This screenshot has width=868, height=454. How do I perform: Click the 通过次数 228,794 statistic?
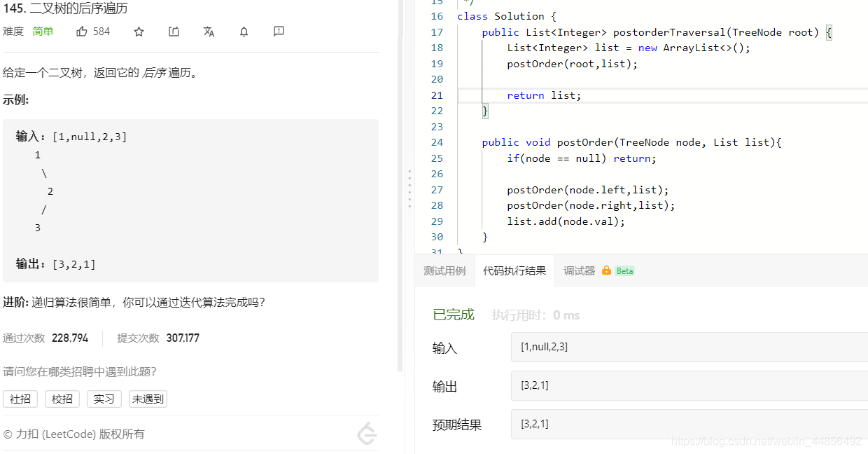[x=45, y=338]
